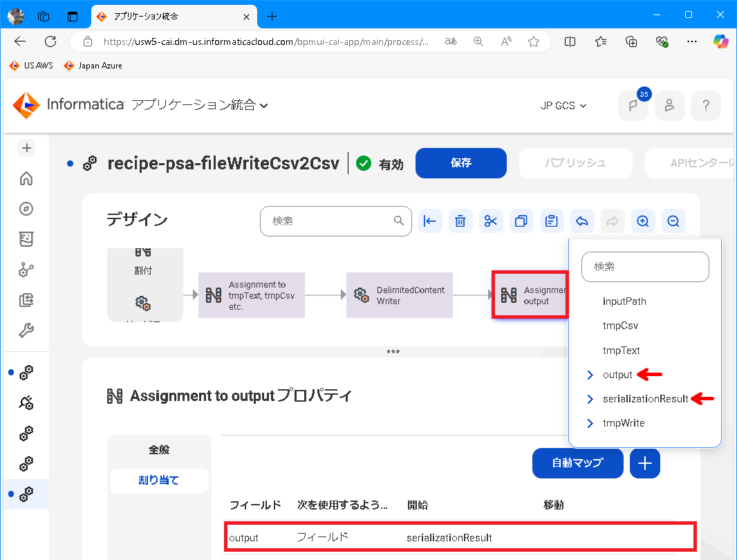Click the 開始 column header

418,505
